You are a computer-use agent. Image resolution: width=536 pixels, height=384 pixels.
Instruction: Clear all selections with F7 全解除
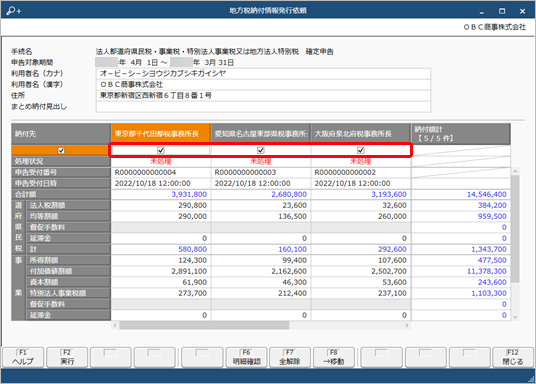point(290,357)
